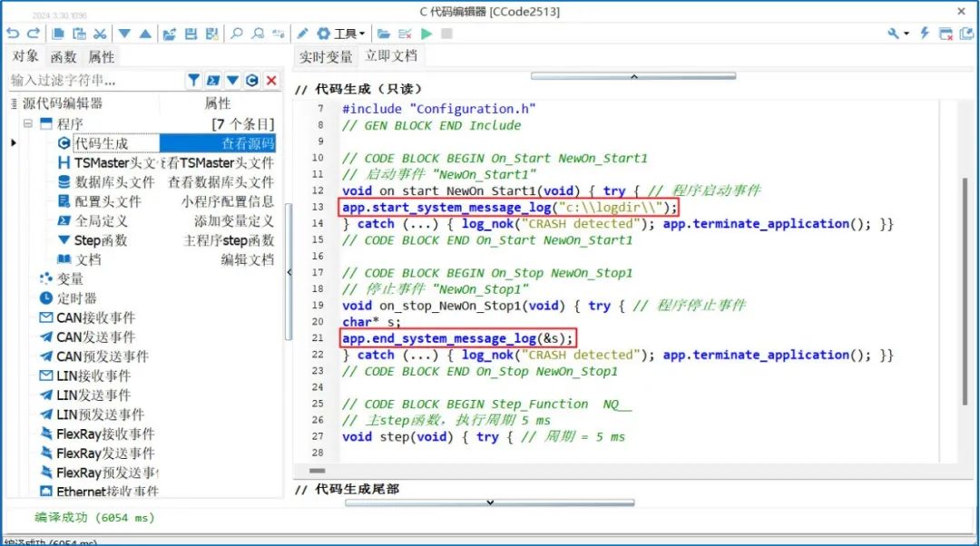This screenshot has height=546, width=980.
Task: Click the sigma icon in the filter bar
Action: click(x=213, y=80)
